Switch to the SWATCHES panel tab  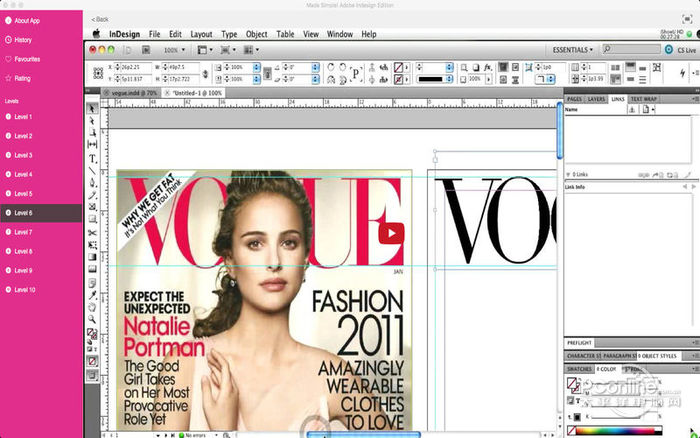[579, 369]
